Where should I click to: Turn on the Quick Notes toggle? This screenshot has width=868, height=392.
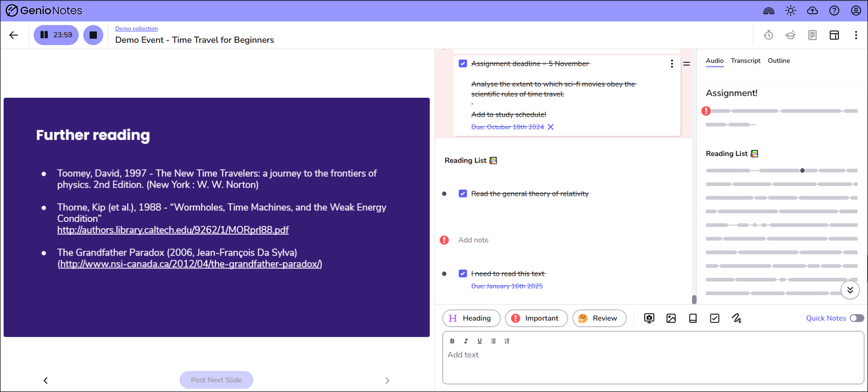click(x=857, y=318)
